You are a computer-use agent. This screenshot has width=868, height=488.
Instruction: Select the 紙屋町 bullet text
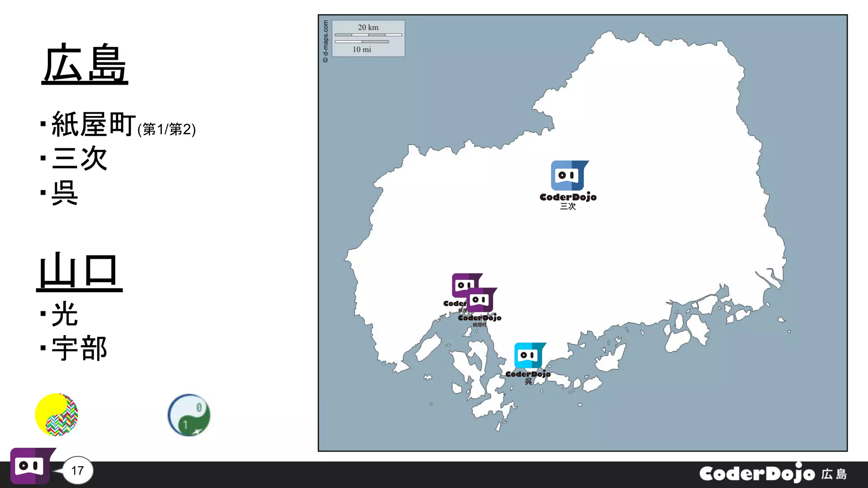click(x=94, y=124)
